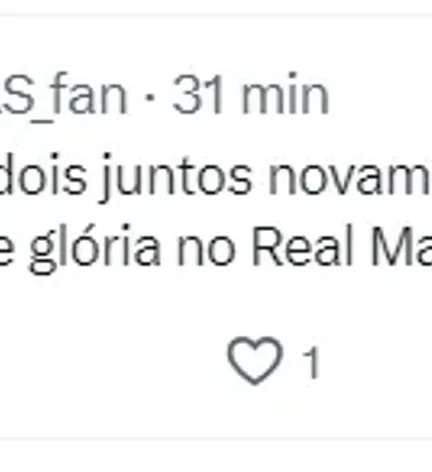Screen dimensions: 432x472
Task: Click the divider line below the tweet
Action: point(216,439)
